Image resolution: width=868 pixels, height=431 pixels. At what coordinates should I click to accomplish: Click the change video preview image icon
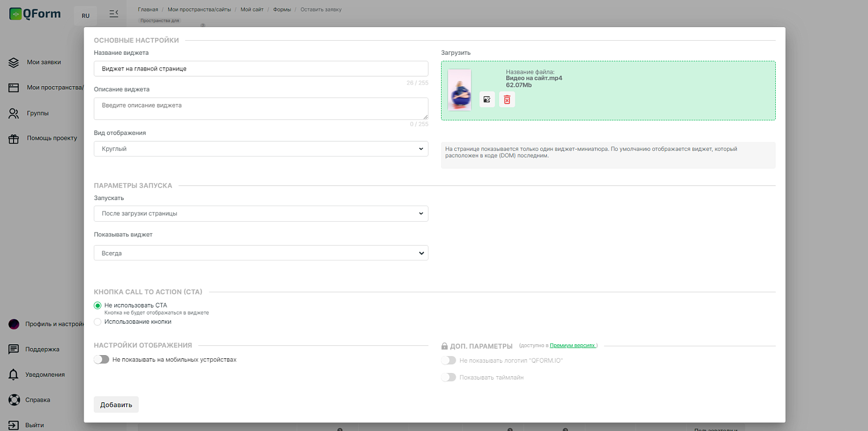(x=487, y=99)
